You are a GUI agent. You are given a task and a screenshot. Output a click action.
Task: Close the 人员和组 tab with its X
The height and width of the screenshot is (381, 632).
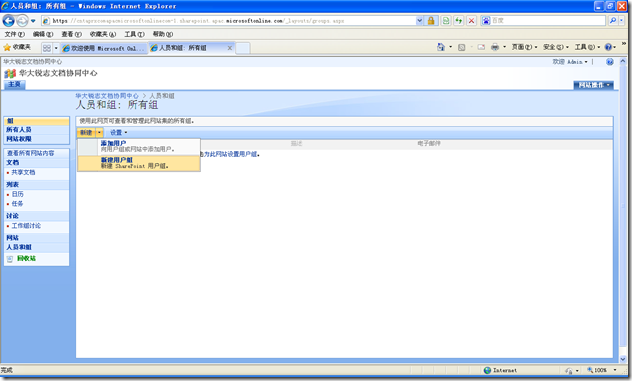(x=230, y=48)
